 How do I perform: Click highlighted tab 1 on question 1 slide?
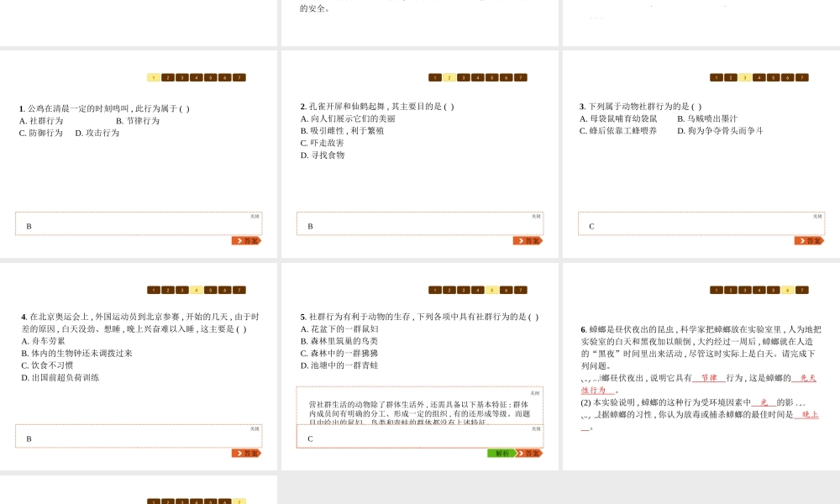click(x=154, y=77)
